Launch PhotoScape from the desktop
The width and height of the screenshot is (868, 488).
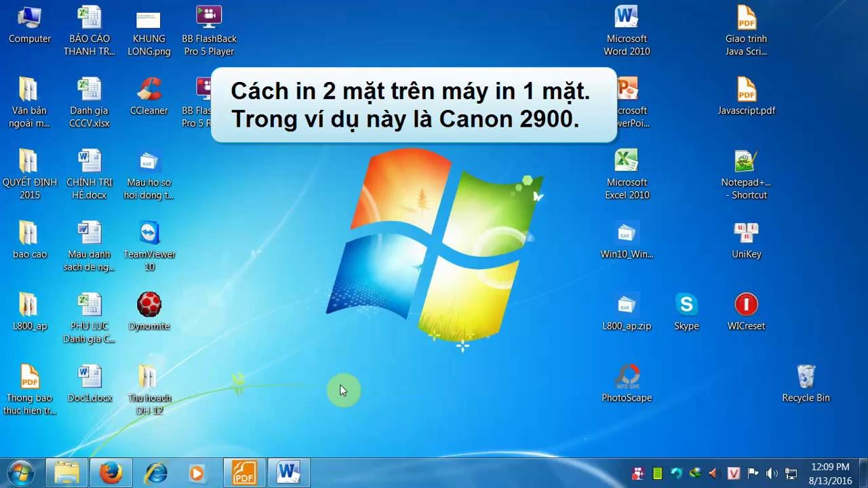click(x=627, y=384)
